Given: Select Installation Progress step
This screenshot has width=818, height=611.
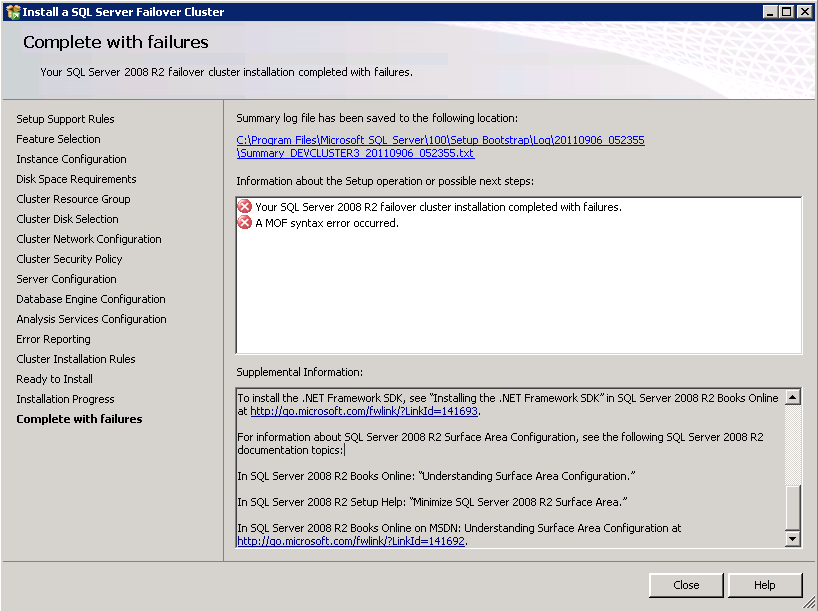Looking at the screenshot, I should coord(65,399).
